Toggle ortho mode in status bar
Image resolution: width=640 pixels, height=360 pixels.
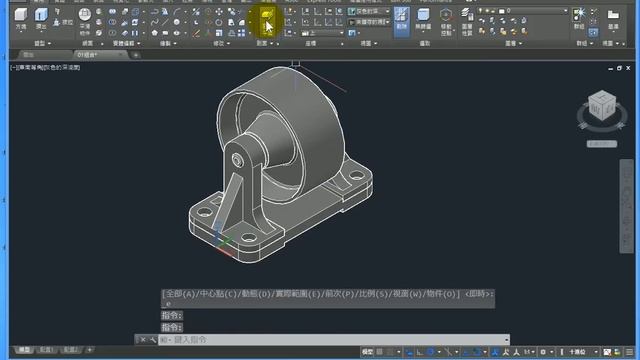tap(420, 352)
